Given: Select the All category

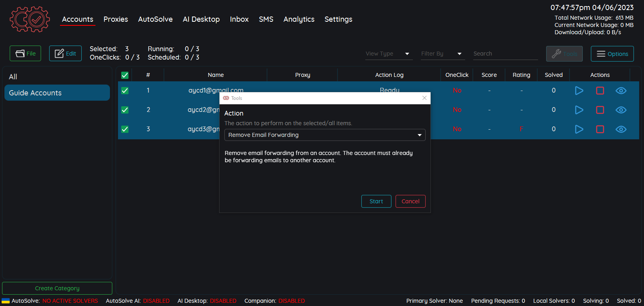Looking at the screenshot, I should click(57, 76).
